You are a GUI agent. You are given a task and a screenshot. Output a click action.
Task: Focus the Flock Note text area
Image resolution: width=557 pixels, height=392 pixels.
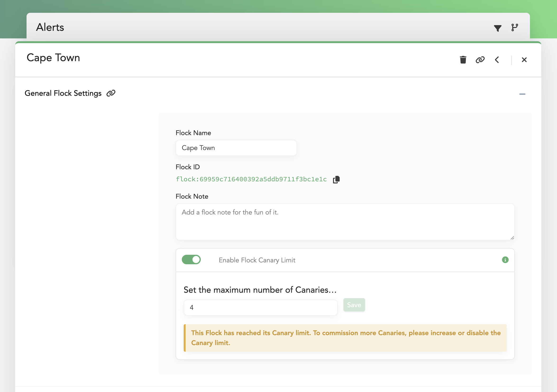point(344,221)
